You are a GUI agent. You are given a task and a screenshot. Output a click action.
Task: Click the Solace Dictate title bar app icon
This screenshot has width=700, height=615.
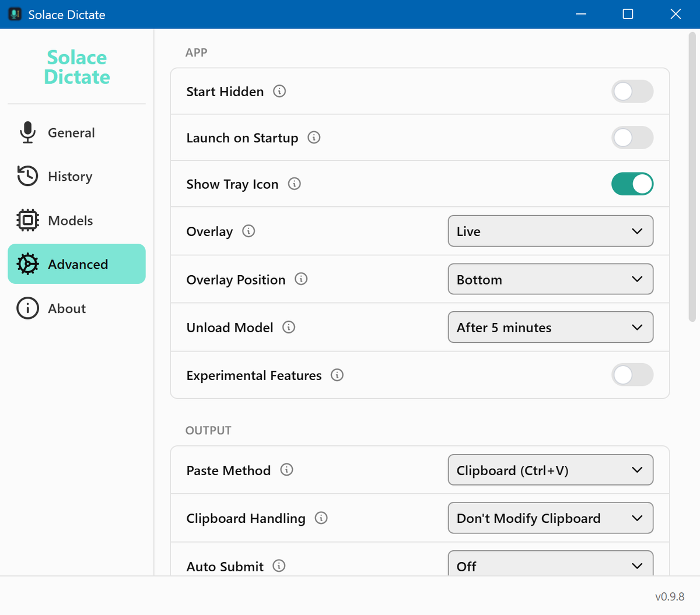click(x=15, y=14)
